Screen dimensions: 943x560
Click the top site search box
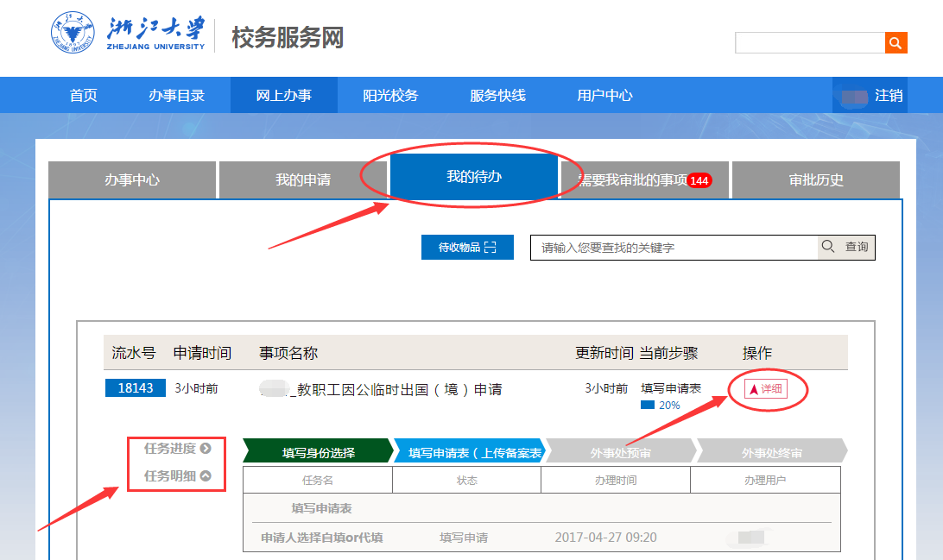coord(809,42)
